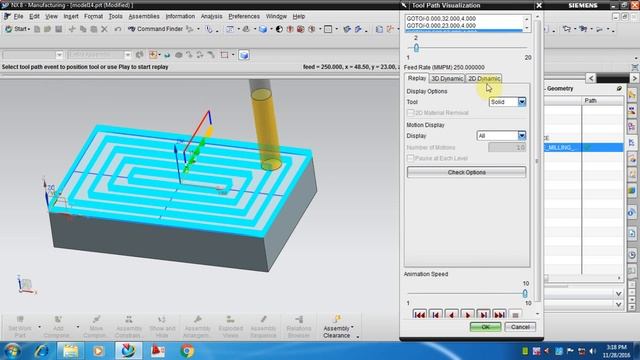This screenshot has width=640, height=360.
Task: Open the Tools menu
Action: pyautogui.click(x=116, y=16)
